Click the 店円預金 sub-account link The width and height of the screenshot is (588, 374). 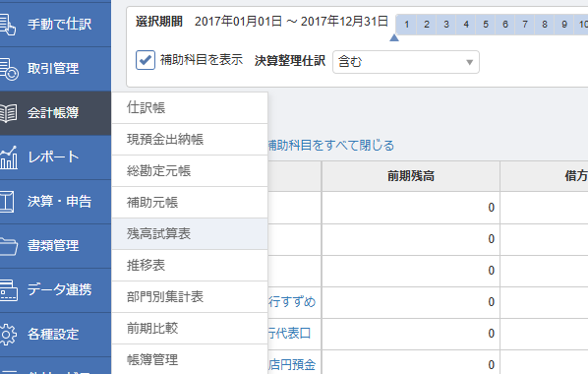pyautogui.click(x=292, y=364)
